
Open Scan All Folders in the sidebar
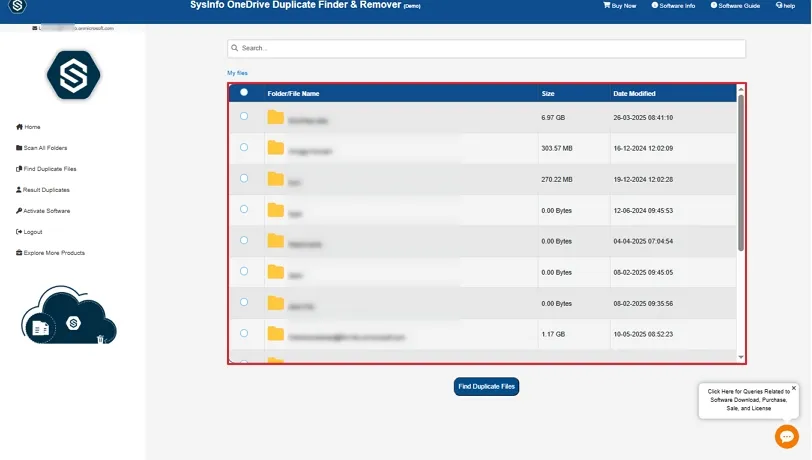(x=42, y=148)
